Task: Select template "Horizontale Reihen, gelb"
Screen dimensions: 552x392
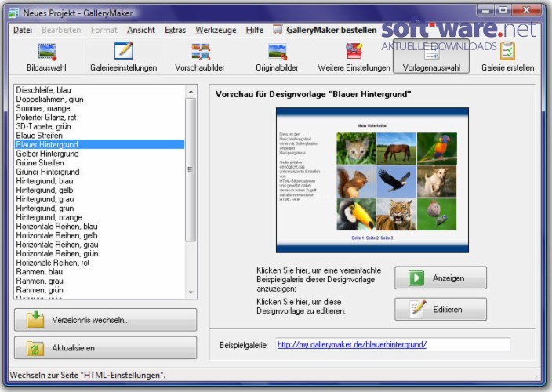Action: [x=100, y=235]
